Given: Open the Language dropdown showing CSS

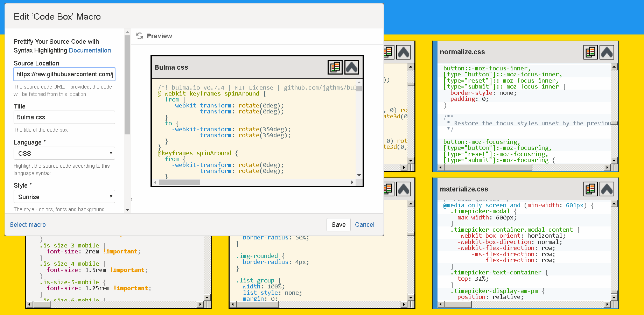Looking at the screenshot, I should pyautogui.click(x=64, y=153).
